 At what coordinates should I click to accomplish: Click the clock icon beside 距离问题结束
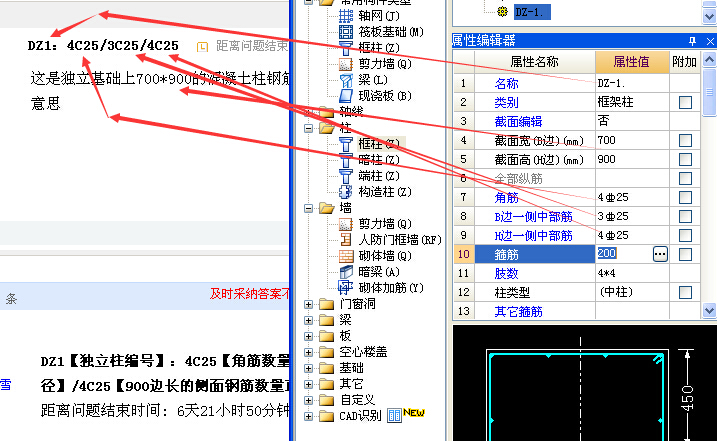[202, 47]
